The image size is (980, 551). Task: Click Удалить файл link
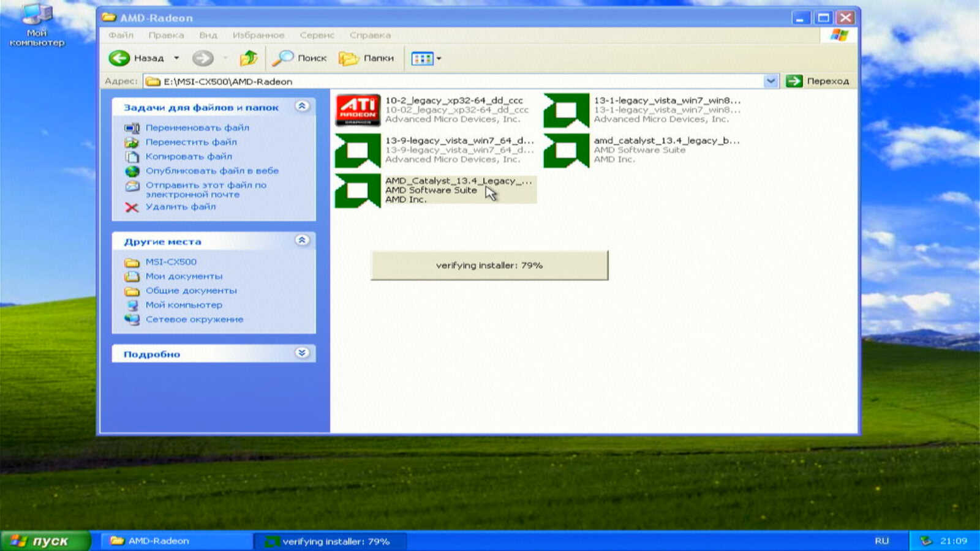click(x=181, y=207)
